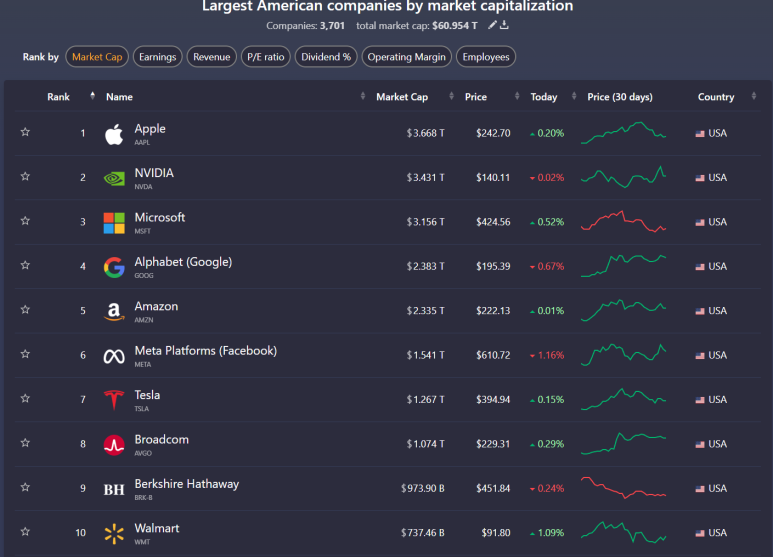Open the Broadcom company link
773x557 pixels.
click(162, 439)
